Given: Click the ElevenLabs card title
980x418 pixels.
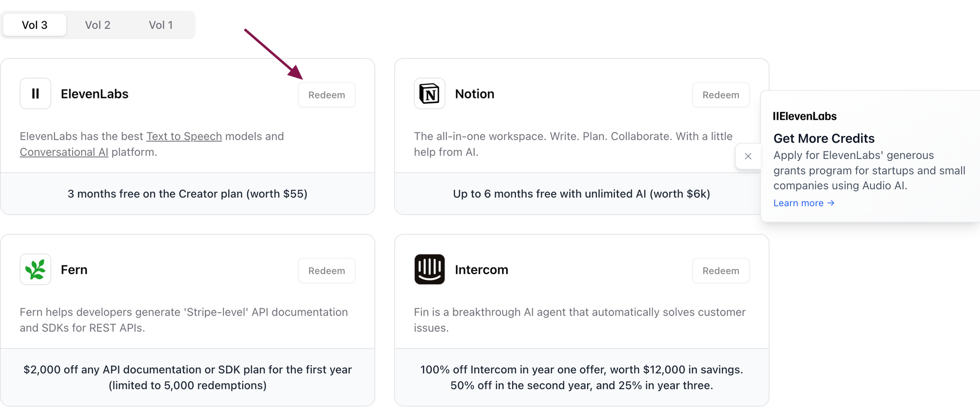Looking at the screenshot, I should (95, 94).
